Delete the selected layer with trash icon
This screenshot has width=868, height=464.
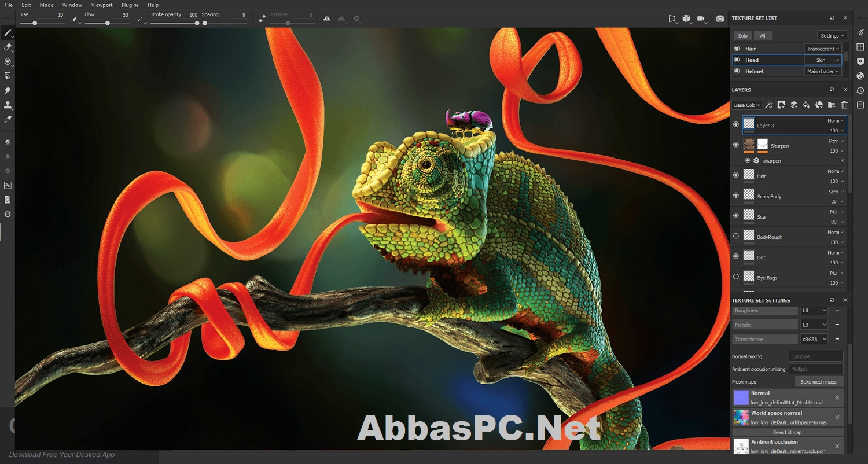click(x=844, y=105)
